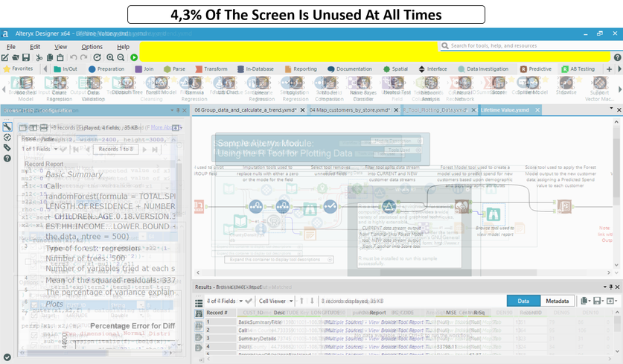Click the copy icon in Results toolbar
This screenshot has height=364, width=623.
(x=584, y=301)
